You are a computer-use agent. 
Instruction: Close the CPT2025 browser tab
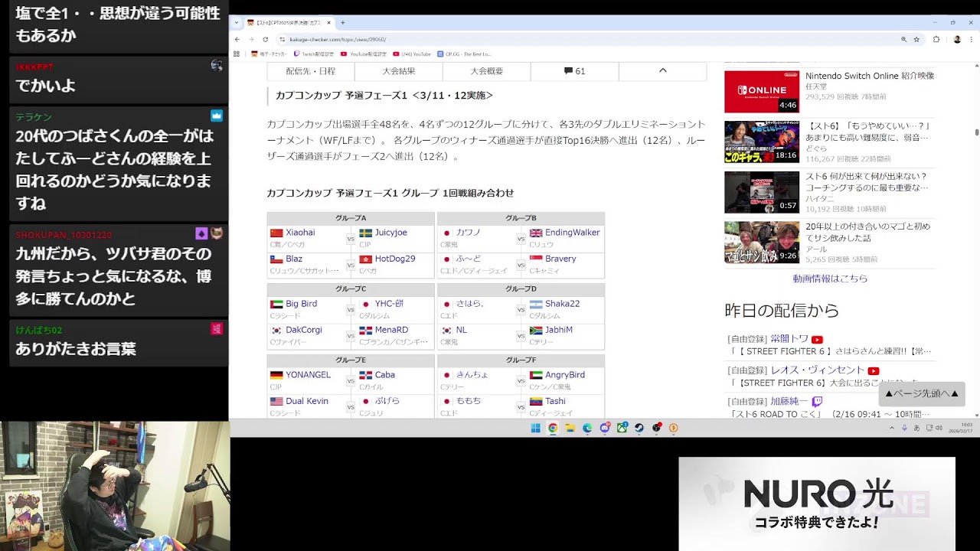point(328,23)
